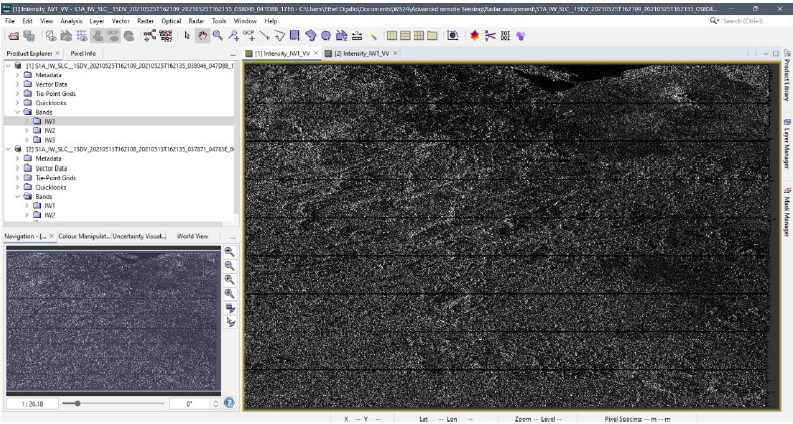
Task: Select the Panning (hand) tool
Action: [x=203, y=35]
